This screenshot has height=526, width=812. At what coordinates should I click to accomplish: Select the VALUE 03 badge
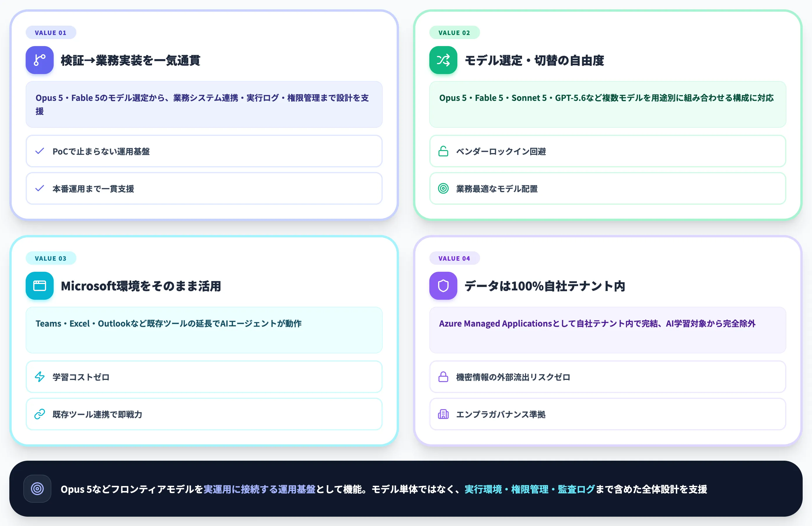pyautogui.click(x=51, y=258)
